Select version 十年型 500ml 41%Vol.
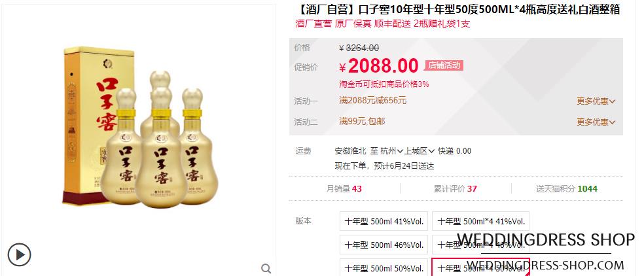644x276 pixels. coord(384,221)
